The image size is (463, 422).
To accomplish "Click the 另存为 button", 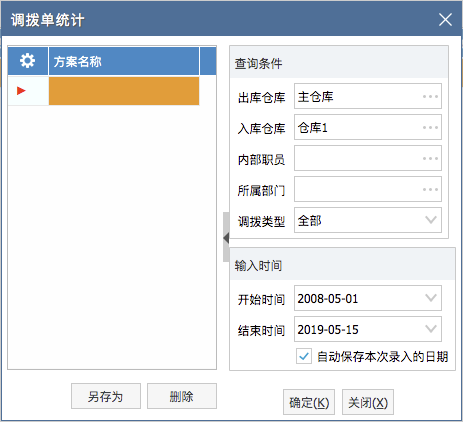I will pyautogui.click(x=106, y=396).
